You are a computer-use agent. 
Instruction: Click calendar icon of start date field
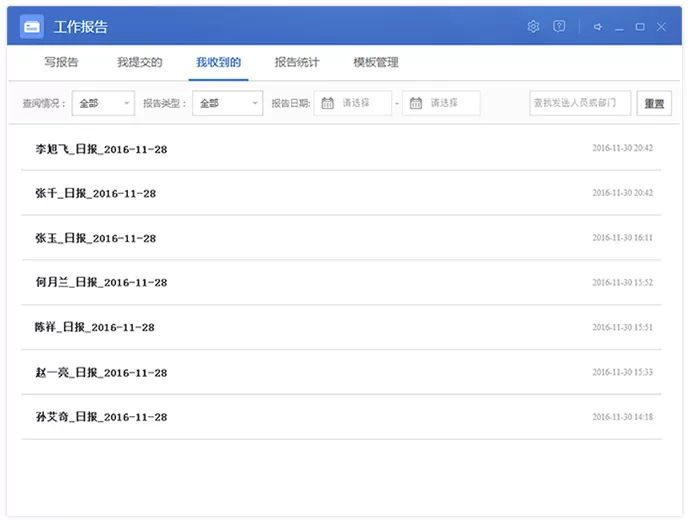[x=328, y=103]
